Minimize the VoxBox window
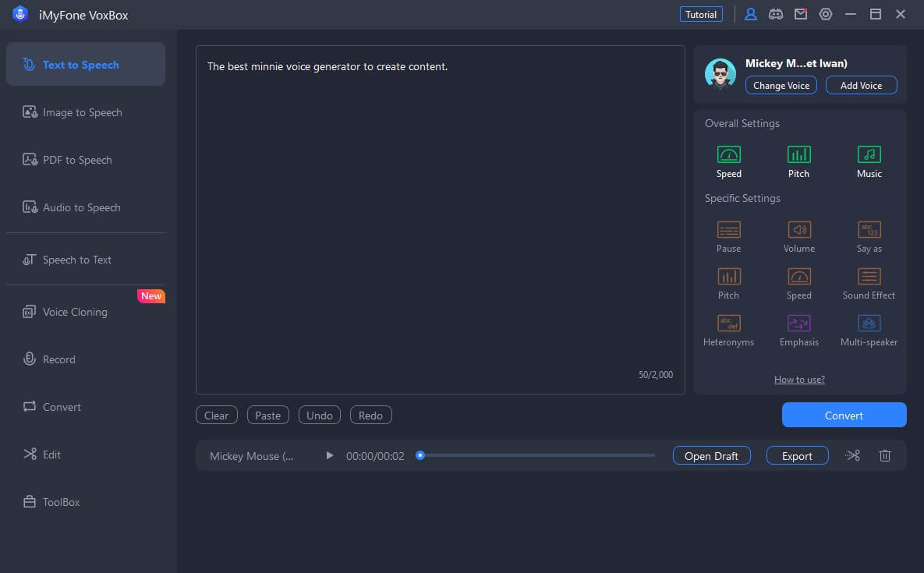Image resolution: width=924 pixels, height=573 pixels. [x=851, y=14]
